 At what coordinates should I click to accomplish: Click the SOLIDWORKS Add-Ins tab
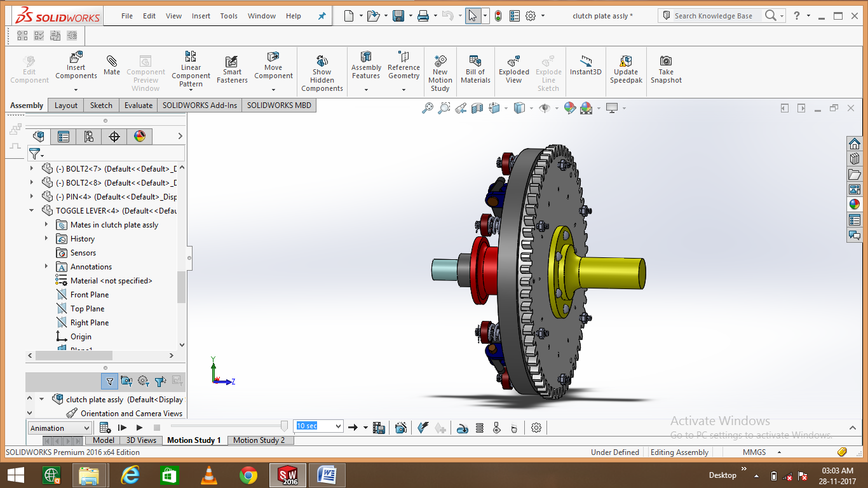[x=200, y=105]
